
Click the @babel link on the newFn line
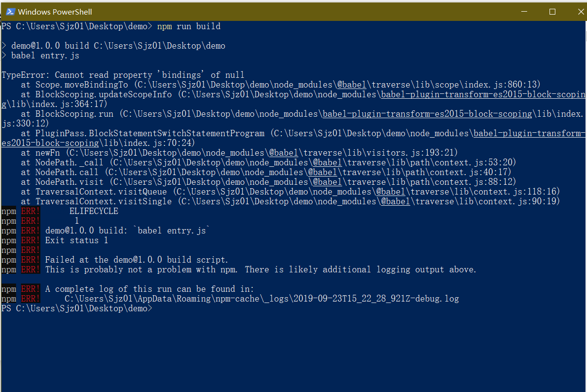[x=283, y=153]
